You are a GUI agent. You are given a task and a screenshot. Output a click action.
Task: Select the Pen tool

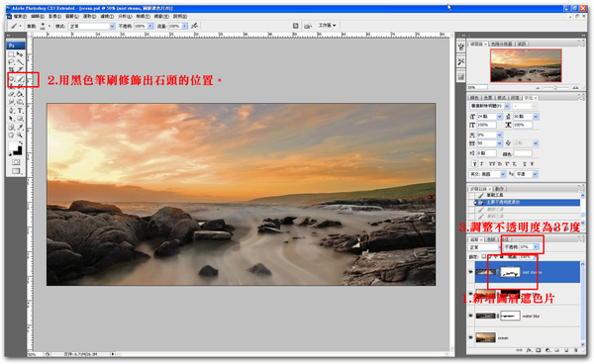click(x=11, y=111)
